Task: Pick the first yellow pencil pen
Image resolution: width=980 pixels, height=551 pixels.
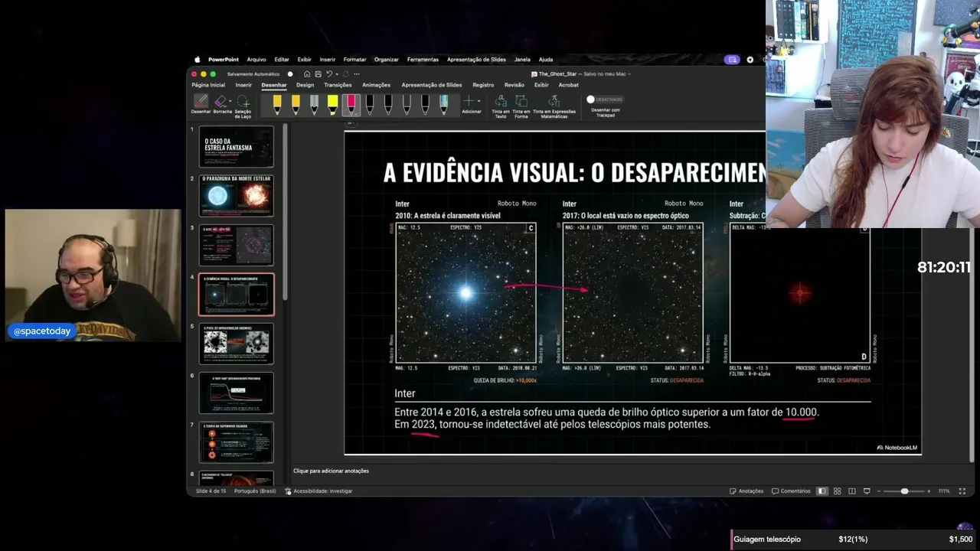Action: [x=277, y=104]
